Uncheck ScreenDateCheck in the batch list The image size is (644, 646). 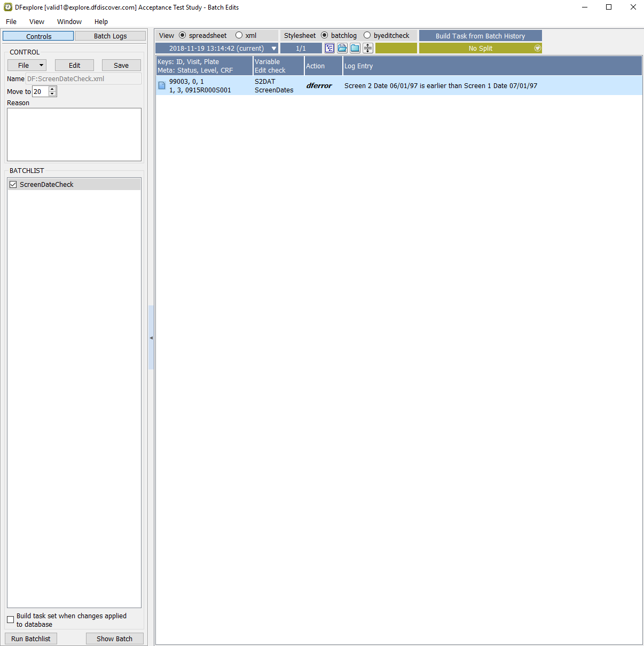(x=13, y=184)
